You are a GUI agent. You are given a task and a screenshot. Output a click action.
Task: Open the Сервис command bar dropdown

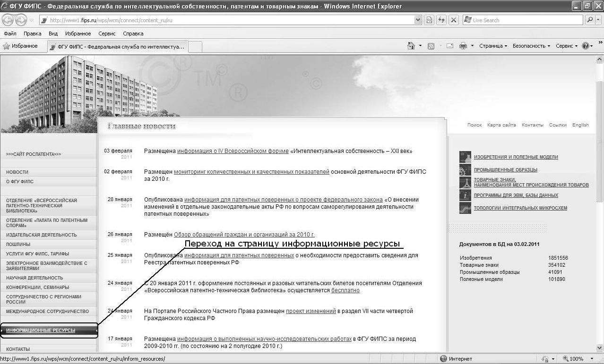(x=567, y=46)
